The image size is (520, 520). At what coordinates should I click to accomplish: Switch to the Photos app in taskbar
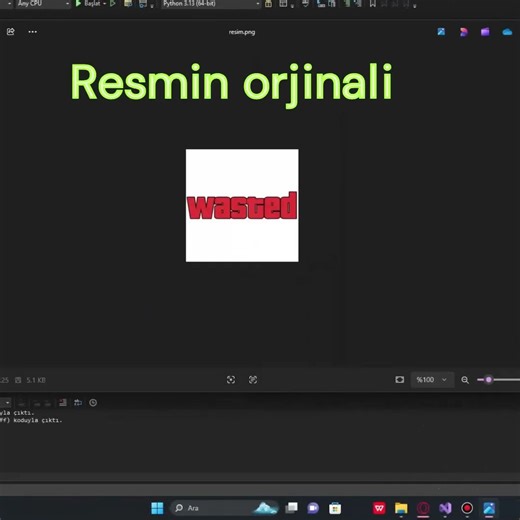pyautogui.click(x=489, y=508)
